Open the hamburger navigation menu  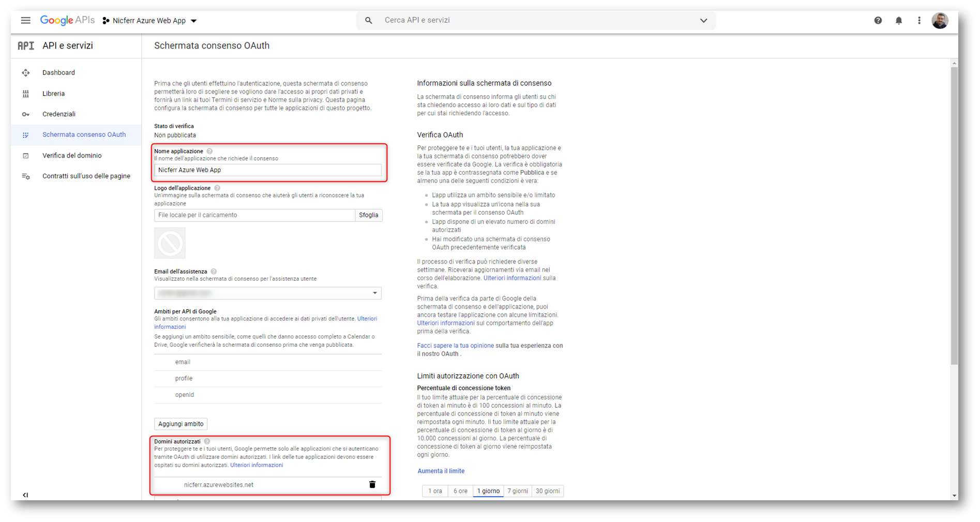coord(25,20)
